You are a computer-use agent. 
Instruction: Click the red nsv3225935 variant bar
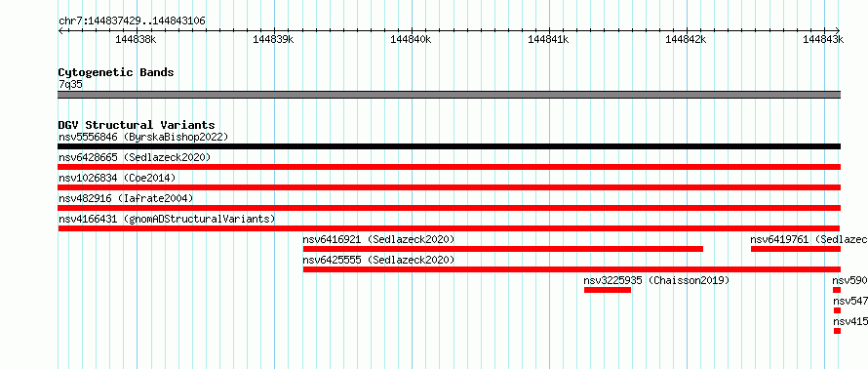click(608, 290)
